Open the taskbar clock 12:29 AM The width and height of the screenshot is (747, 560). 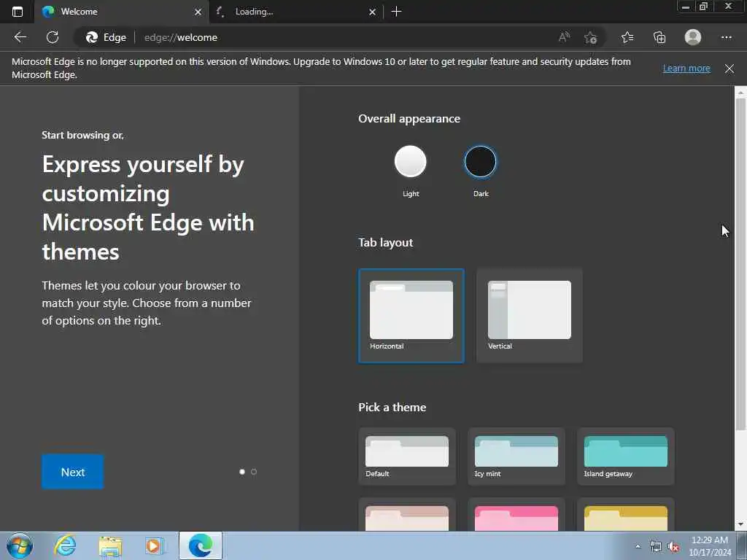click(710, 546)
